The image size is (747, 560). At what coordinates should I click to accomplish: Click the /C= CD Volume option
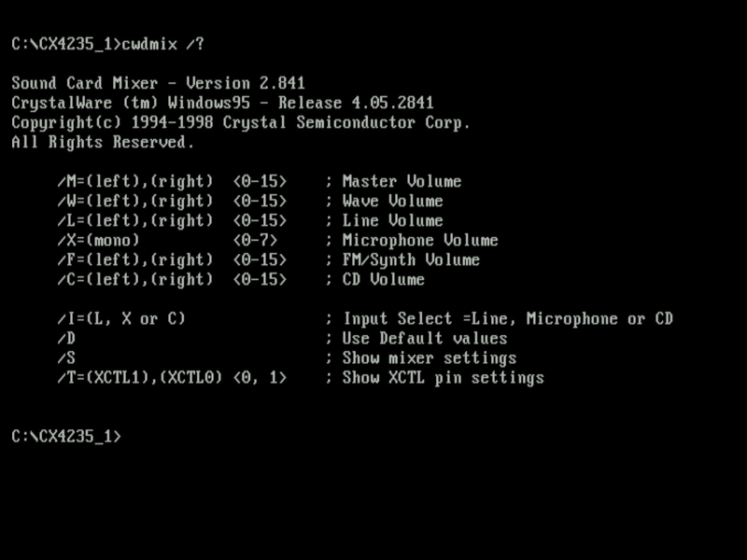[x=134, y=279]
